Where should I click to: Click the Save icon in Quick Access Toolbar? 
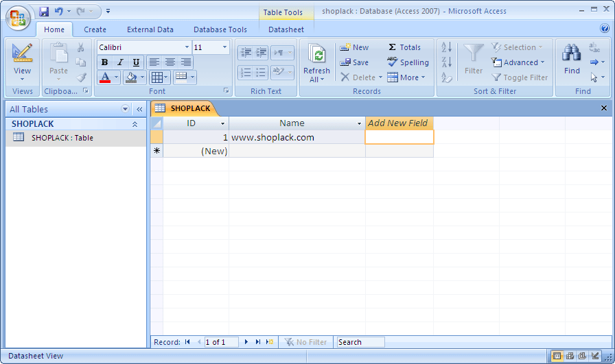[x=44, y=12]
